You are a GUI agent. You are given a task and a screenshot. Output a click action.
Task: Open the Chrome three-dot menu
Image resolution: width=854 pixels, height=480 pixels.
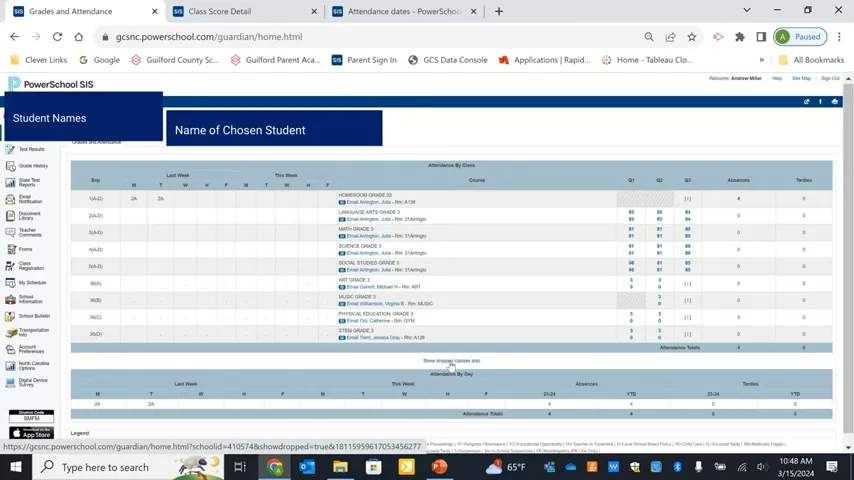pos(839,37)
